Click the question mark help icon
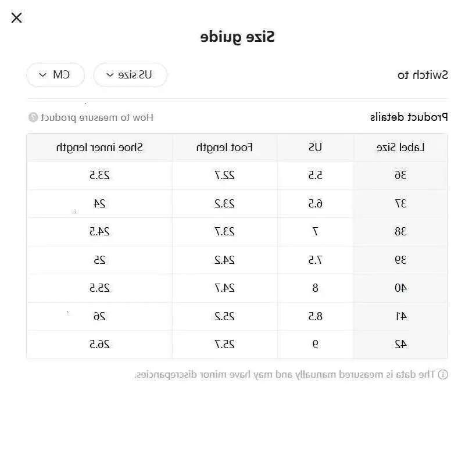The height and width of the screenshot is (462, 476). click(x=33, y=117)
